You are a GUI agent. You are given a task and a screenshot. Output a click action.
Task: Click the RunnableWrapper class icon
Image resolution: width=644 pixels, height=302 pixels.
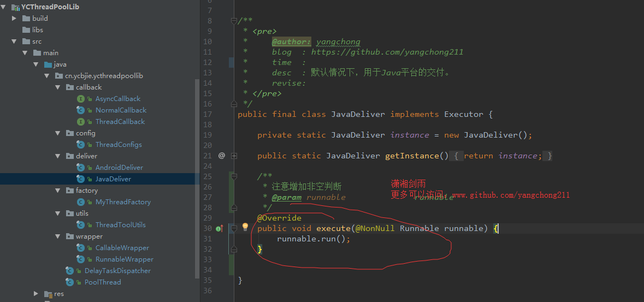(x=81, y=260)
